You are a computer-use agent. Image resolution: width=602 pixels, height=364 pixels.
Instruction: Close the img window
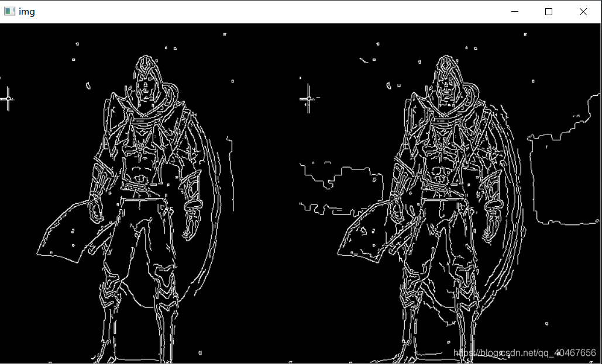[x=583, y=12]
